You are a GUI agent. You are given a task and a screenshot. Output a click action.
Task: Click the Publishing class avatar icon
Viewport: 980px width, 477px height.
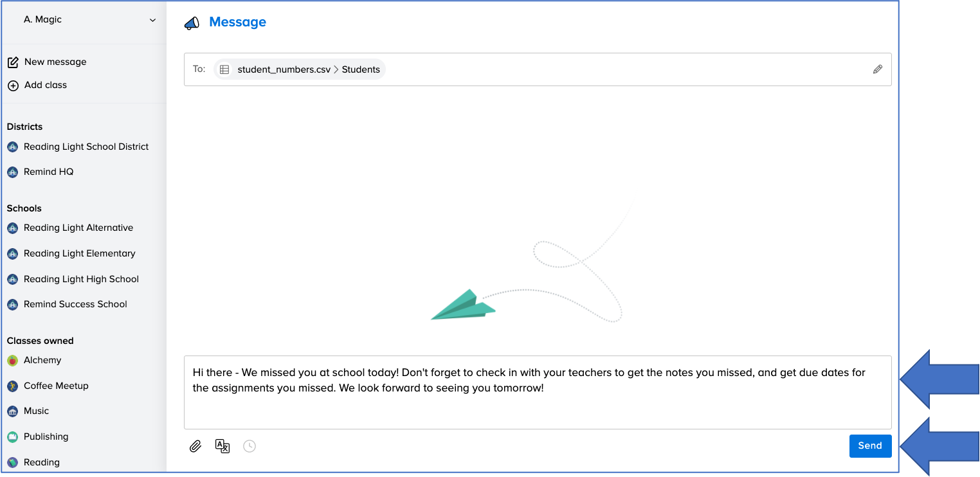(12, 437)
